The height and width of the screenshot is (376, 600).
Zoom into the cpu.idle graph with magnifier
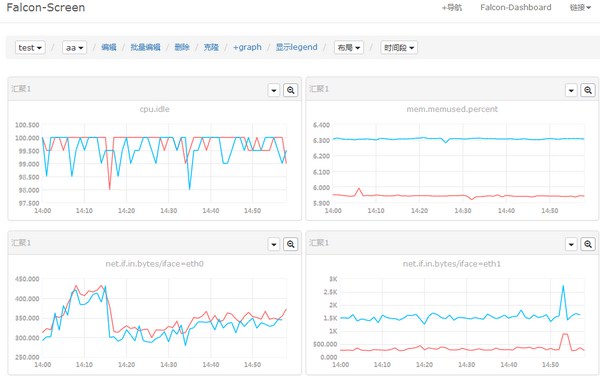coord(290,90)
